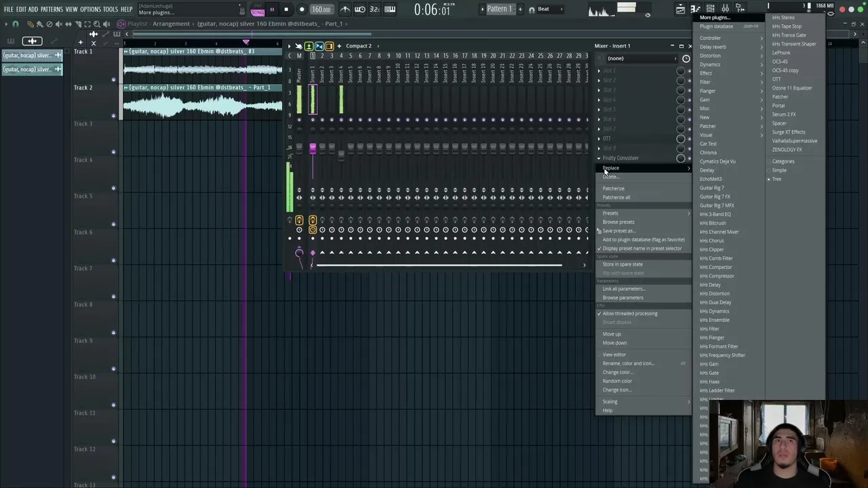Screen dimensions: 868x488
Task: Select the Insert 1 magenta fader
Action: coord(313,148)
